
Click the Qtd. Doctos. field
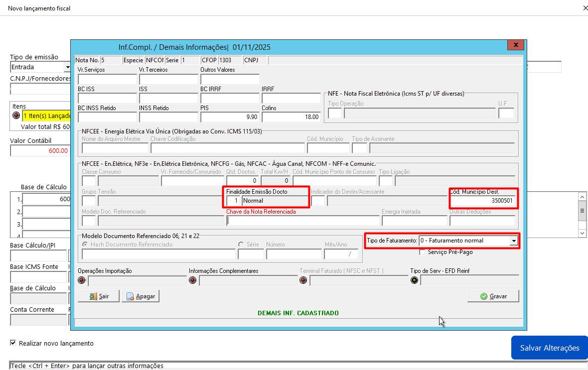point(242,181)
